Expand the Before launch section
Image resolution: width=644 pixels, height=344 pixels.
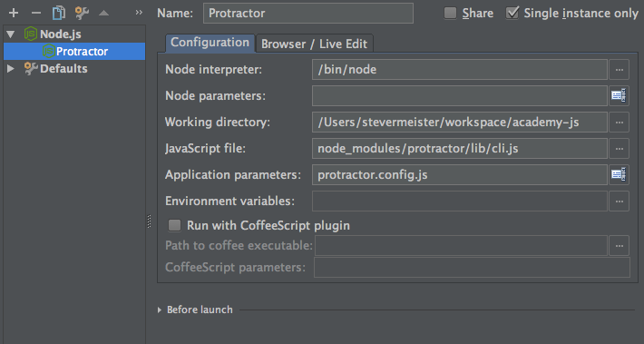tap(160, 310)
